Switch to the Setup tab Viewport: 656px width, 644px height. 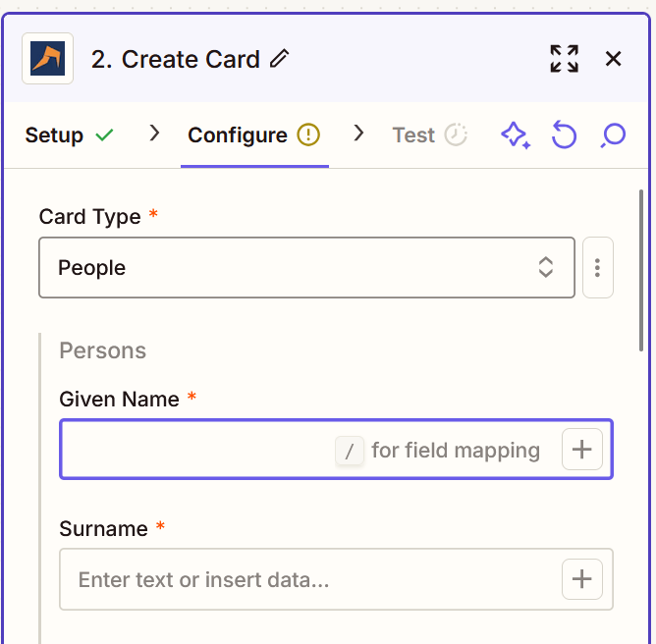click(54, 135)
